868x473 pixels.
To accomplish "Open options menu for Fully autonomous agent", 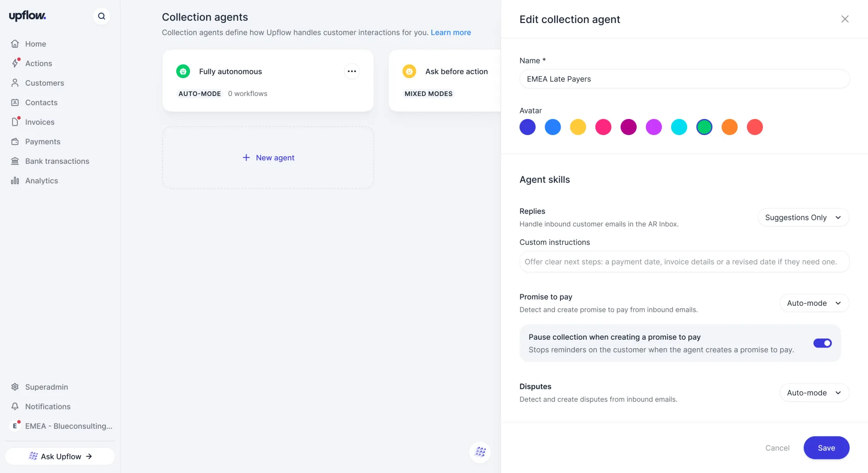I will point(352,71).
